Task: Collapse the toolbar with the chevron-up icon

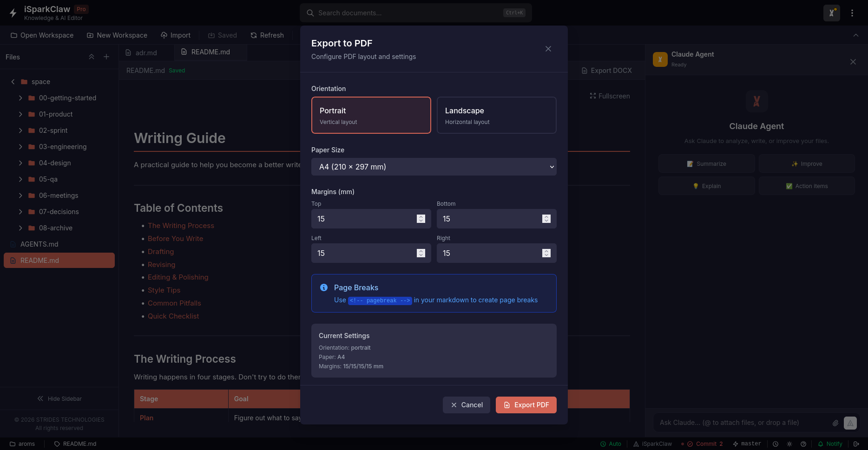Action: (856, 35)
